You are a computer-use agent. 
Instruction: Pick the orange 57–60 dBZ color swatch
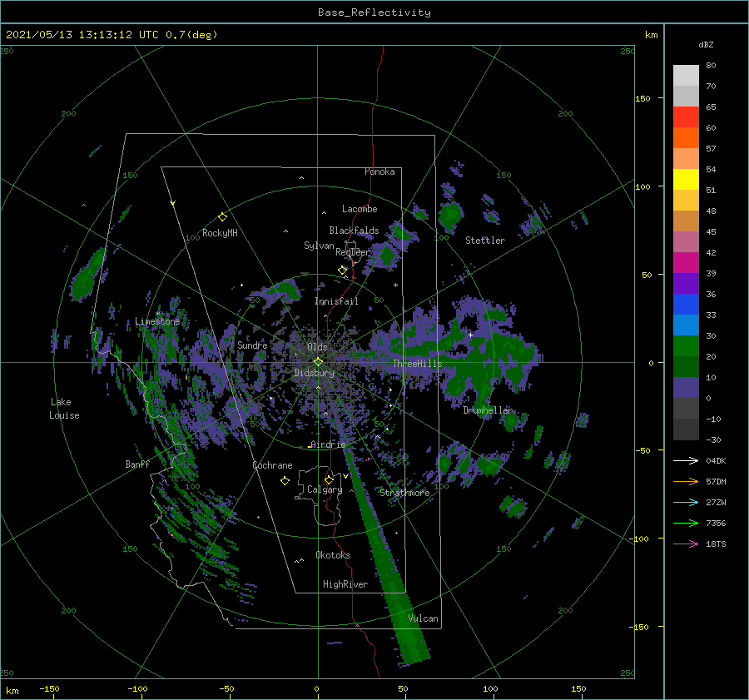686,138
